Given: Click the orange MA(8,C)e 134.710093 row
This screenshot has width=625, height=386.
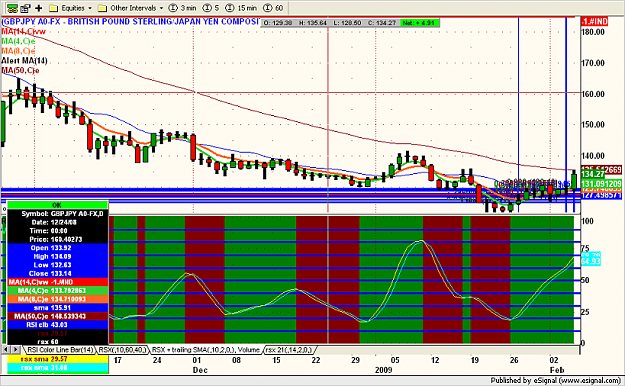Looking at the screenshot, I should [x=57, y=299].
